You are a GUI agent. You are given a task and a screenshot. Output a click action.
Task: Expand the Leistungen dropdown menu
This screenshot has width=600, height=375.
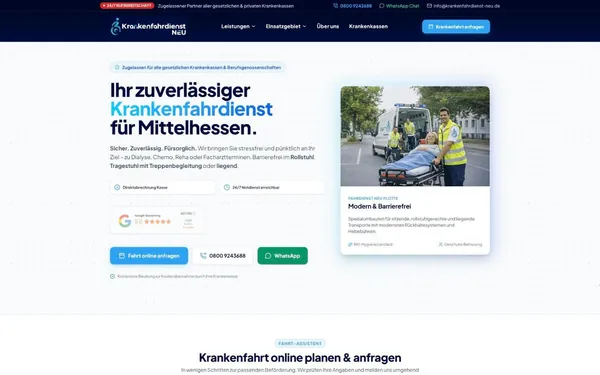pyautogui.click(x=238, y=26)
